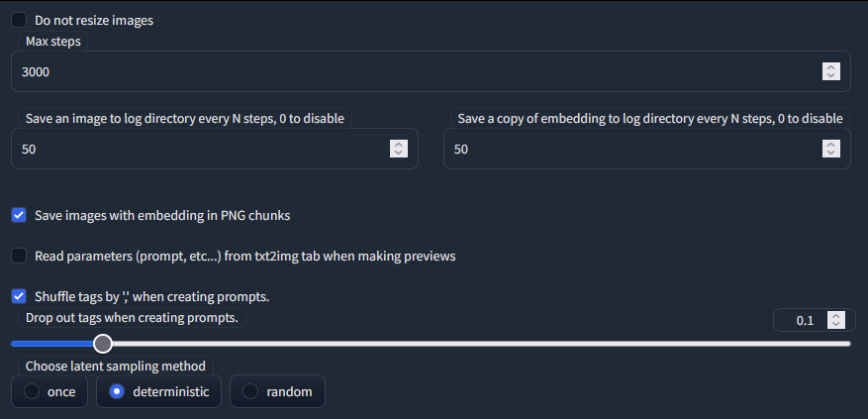Enable the "Do not resize images" checkbox
Viewport: 868px width, 419px height.
pyautogui.click(x=19, y=20)
